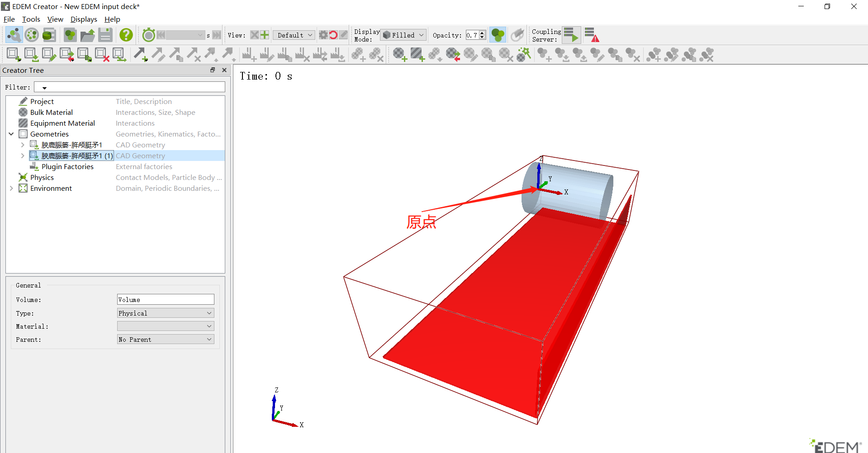Select Physics in the Creator Tree
Viewport: 868px width, 453px height.
coord(42,178)
